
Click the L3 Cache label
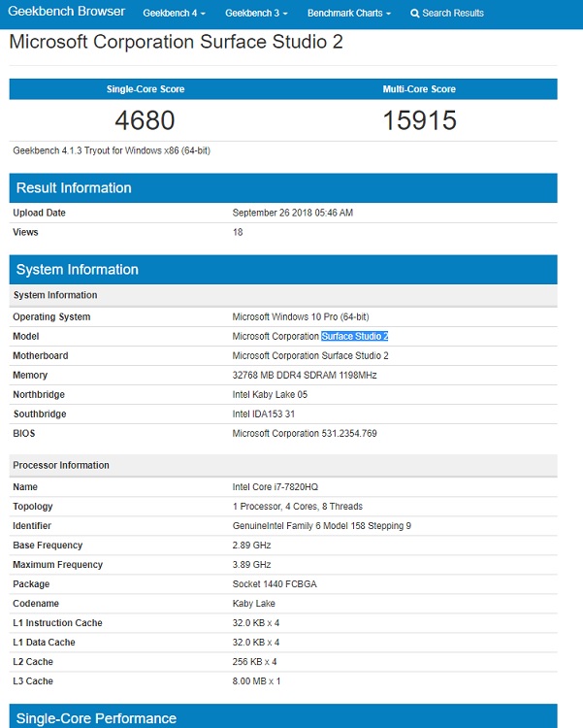[33, 681]
